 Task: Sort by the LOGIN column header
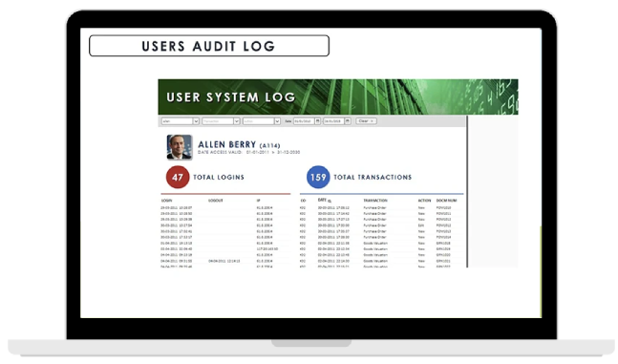click(167, 201)
